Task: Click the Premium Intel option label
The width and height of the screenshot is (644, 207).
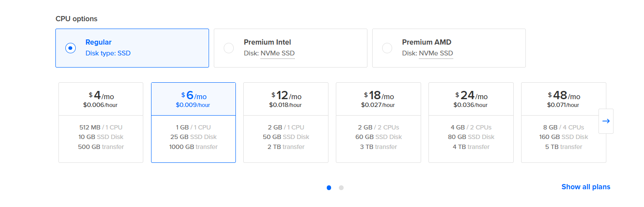Action: tap(267, 42)
